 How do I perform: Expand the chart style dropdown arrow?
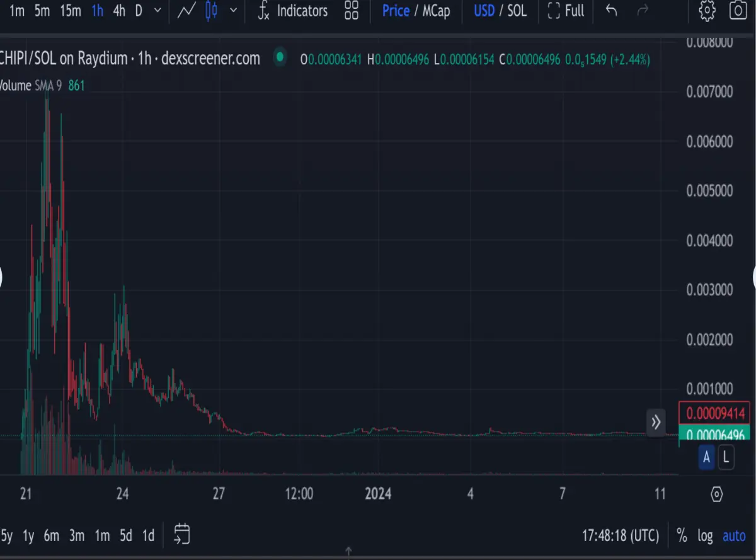pos(234,11)
